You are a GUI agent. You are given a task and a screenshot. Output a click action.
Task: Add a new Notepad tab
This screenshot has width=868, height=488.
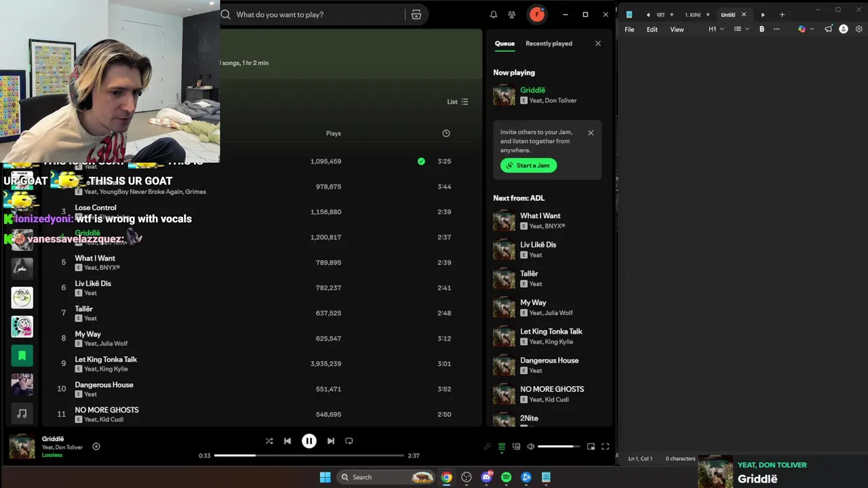click(782, 14)
